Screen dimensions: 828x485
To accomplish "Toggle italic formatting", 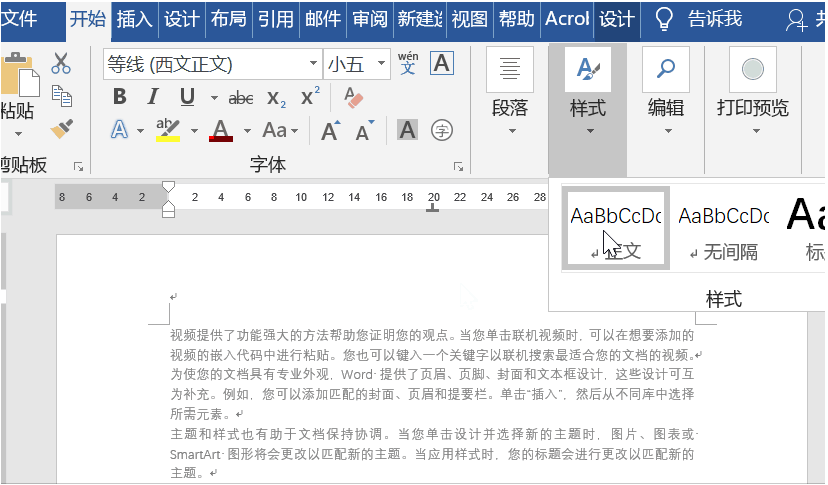I will 153,98.
